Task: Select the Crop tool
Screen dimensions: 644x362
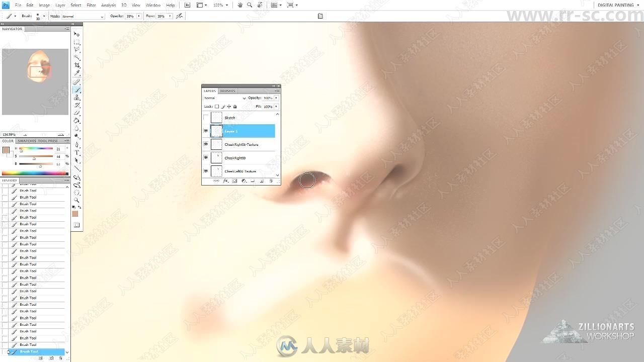Action: pos(77,65)
